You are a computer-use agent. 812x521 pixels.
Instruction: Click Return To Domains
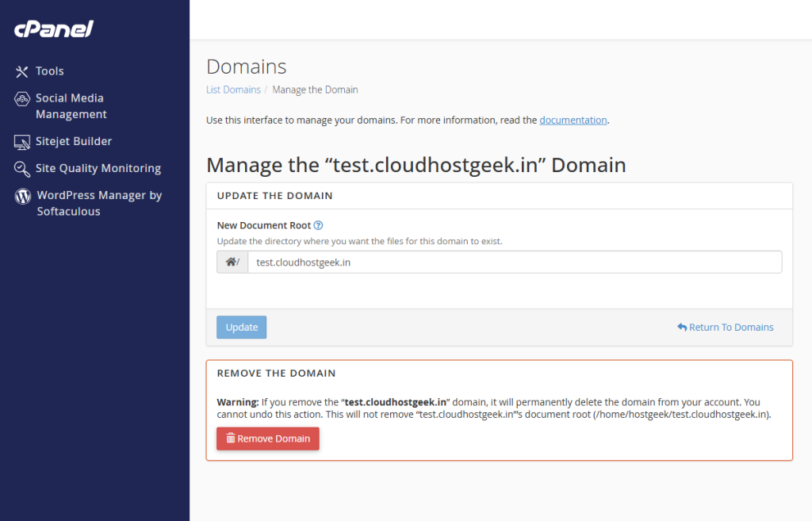coord(730,327)
